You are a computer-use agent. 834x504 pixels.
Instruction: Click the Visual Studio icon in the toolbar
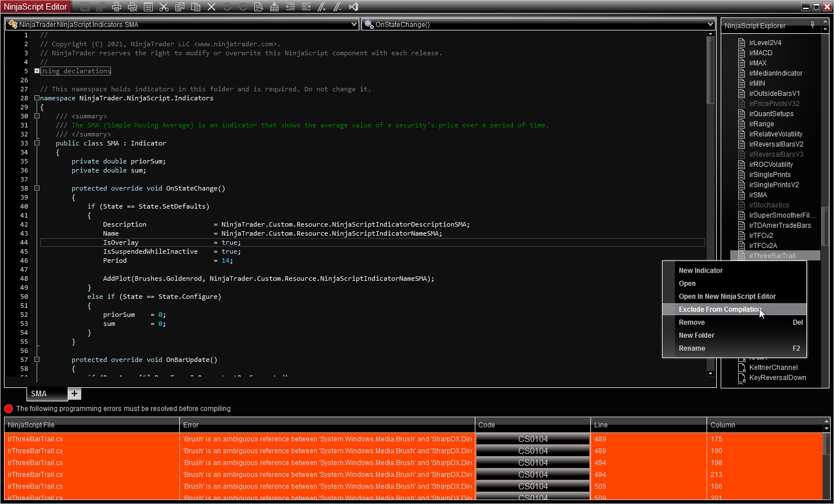[354, 7]
